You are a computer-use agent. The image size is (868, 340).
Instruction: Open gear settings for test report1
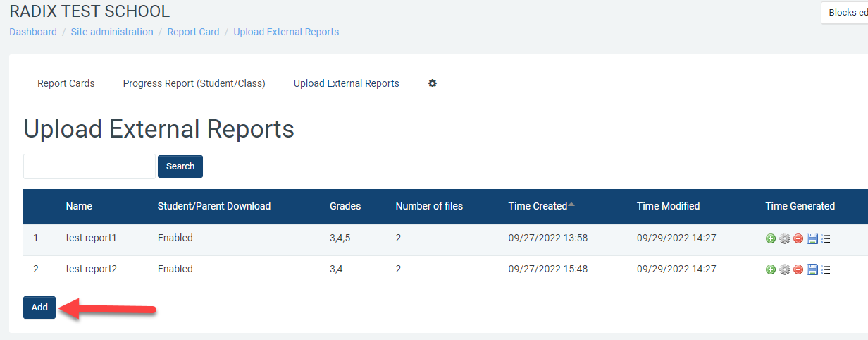click(x=784, y=239)
